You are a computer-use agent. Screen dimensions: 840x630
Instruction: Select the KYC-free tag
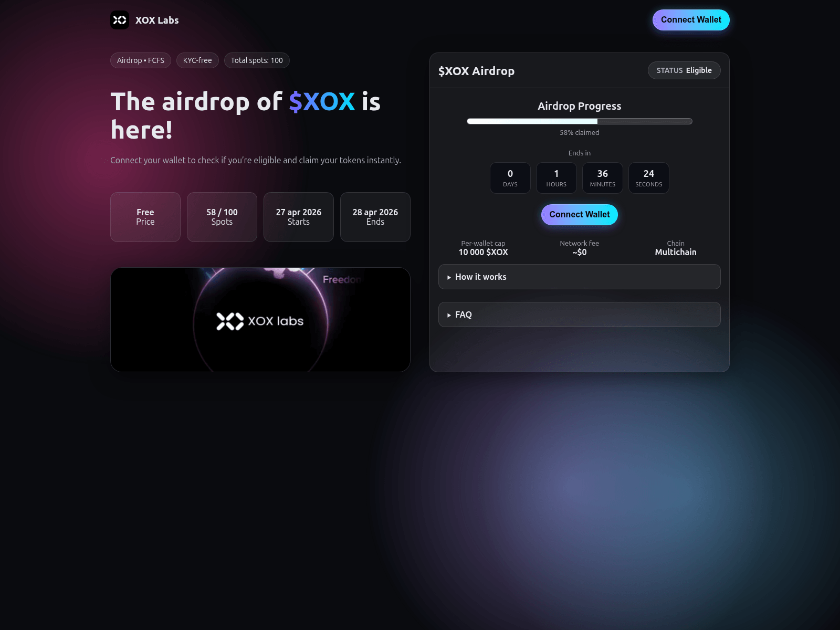coord(197,60)
